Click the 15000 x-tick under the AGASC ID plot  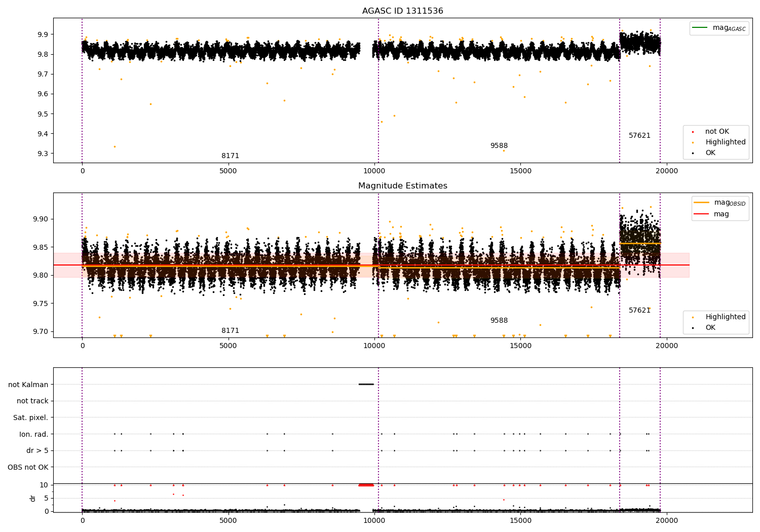tap(520, 171)
